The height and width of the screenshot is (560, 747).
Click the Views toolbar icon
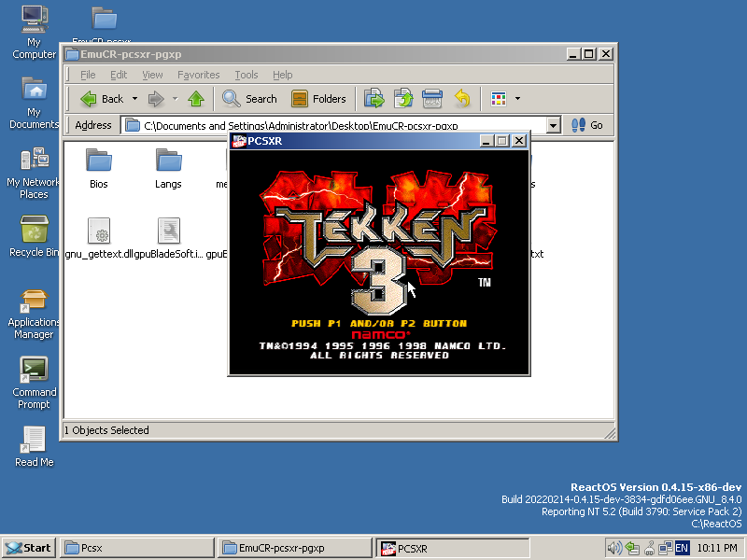click(x=499, y=99)
